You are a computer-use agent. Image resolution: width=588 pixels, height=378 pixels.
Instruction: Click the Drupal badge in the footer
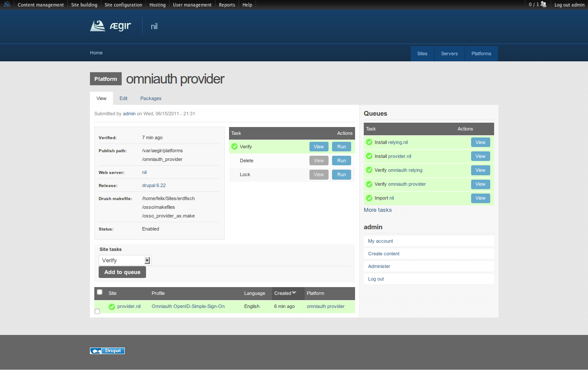[x=107, y=351]
